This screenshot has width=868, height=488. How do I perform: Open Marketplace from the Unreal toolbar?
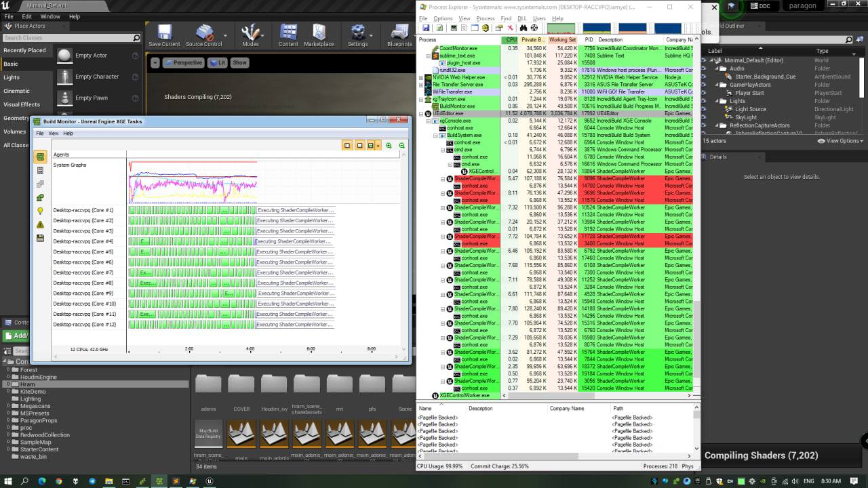[319, 36]
